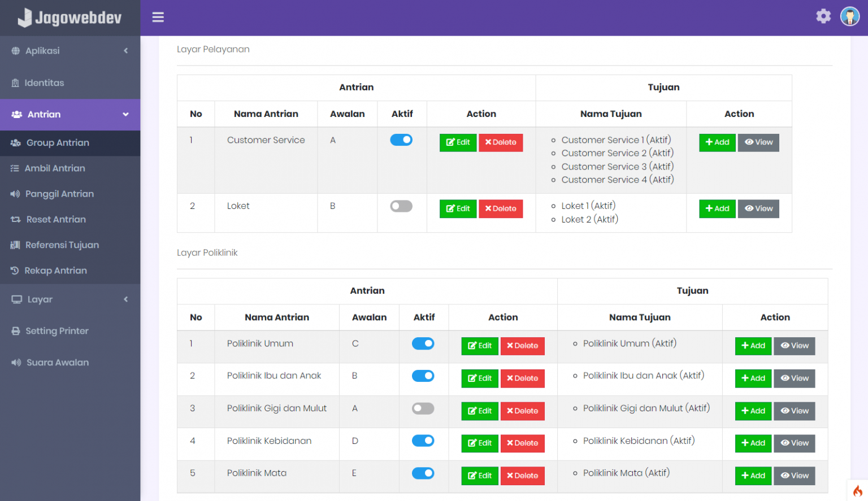View Tujuan of Poliklinik Mata
The width and height of the screenshot is (868, 501).
pyautogui.click(x=794, y=476)
